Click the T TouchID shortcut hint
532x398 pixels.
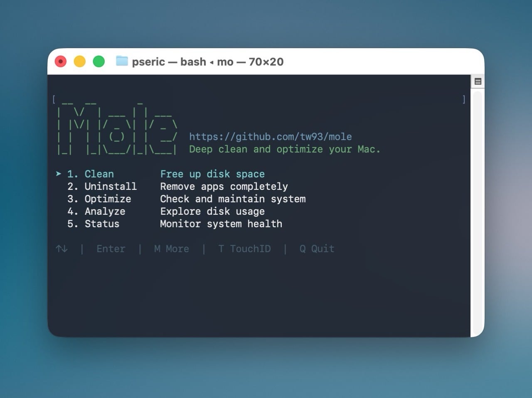244,249
